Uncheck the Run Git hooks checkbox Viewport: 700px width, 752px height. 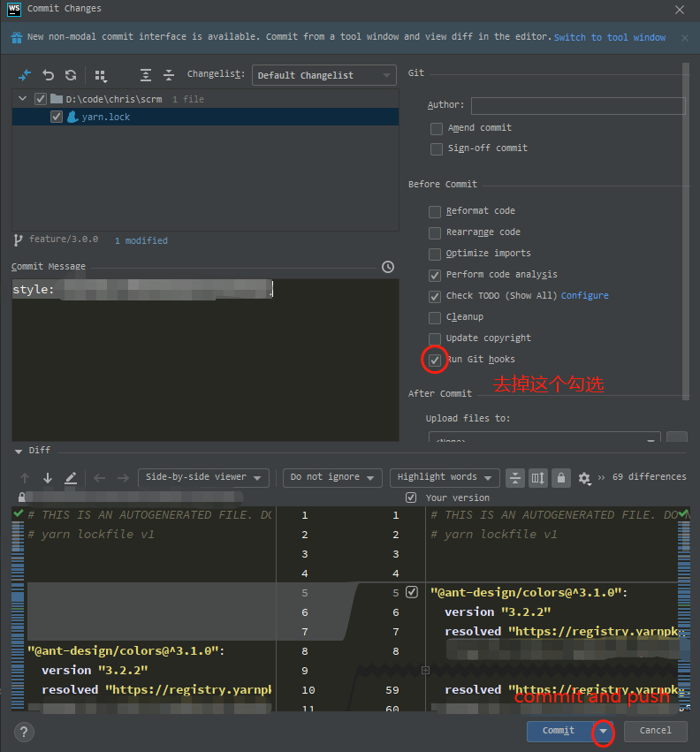434,361
